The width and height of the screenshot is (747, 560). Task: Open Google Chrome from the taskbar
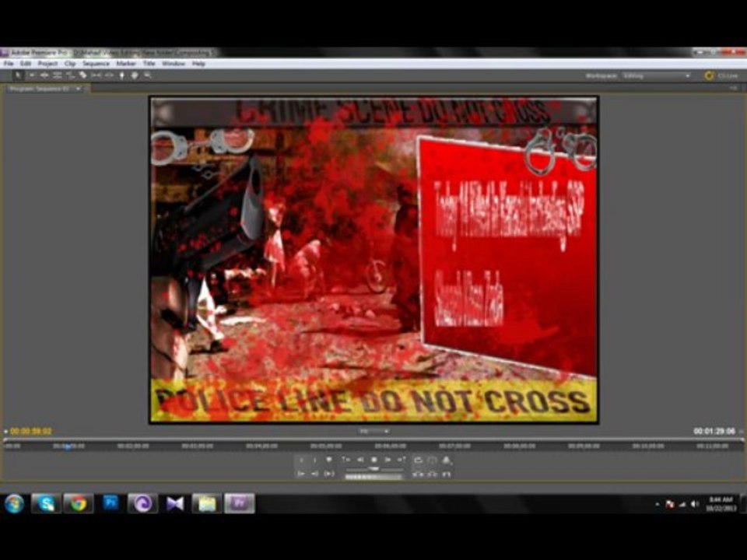click(x=78, y=503)
